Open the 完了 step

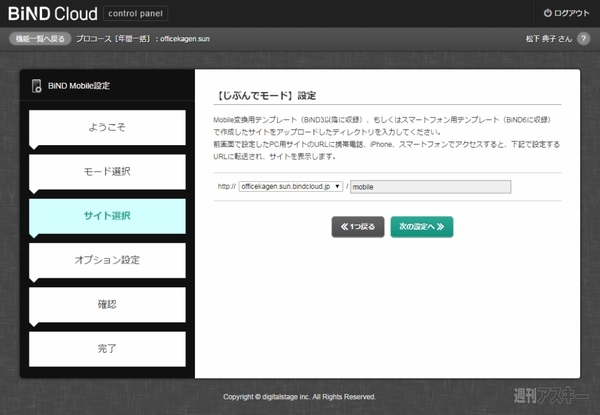pos(107,349)
